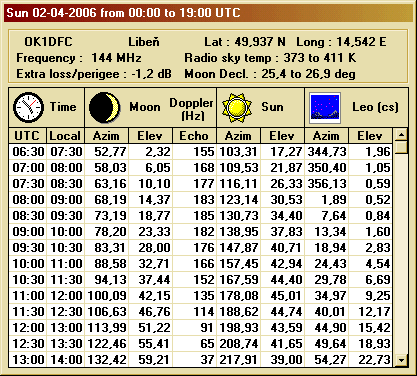
Task: Click the title bar date text
Action: 123,13
